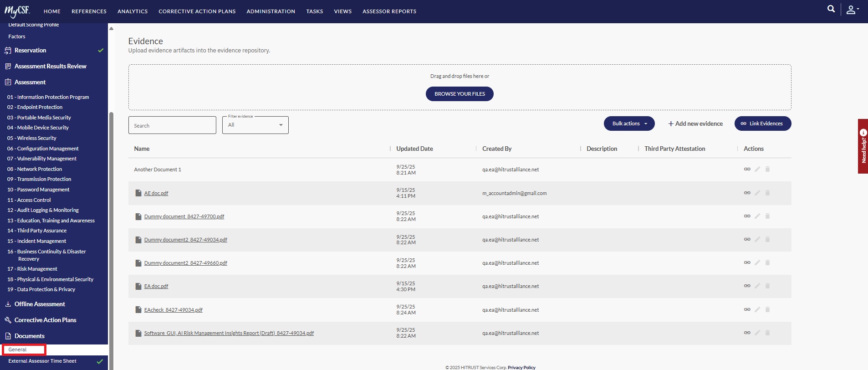Edit the Software_GUI AI Risk report row
Viewport: 868px width, 370px height.
point(757,333)
